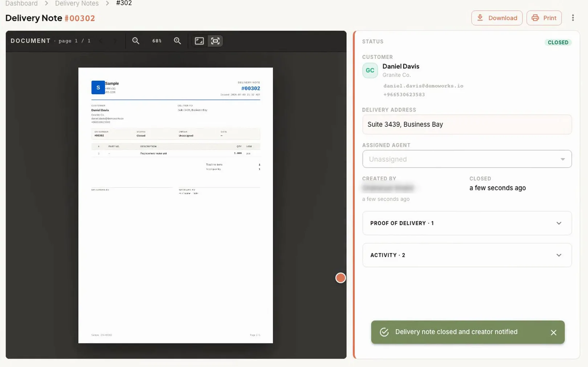Switch to fit-page view mode
The image size is (588, 367).
pos(215,41)
